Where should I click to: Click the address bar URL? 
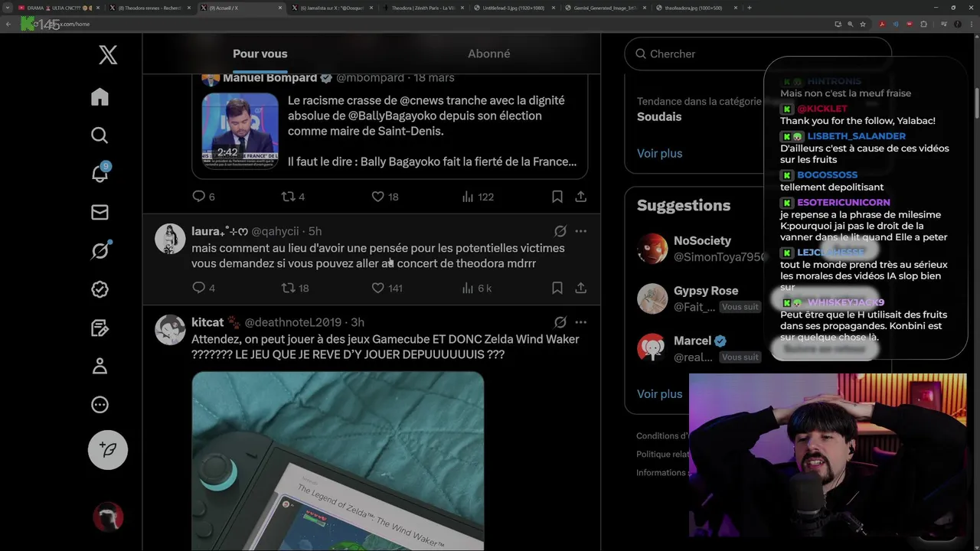point(74,24)
